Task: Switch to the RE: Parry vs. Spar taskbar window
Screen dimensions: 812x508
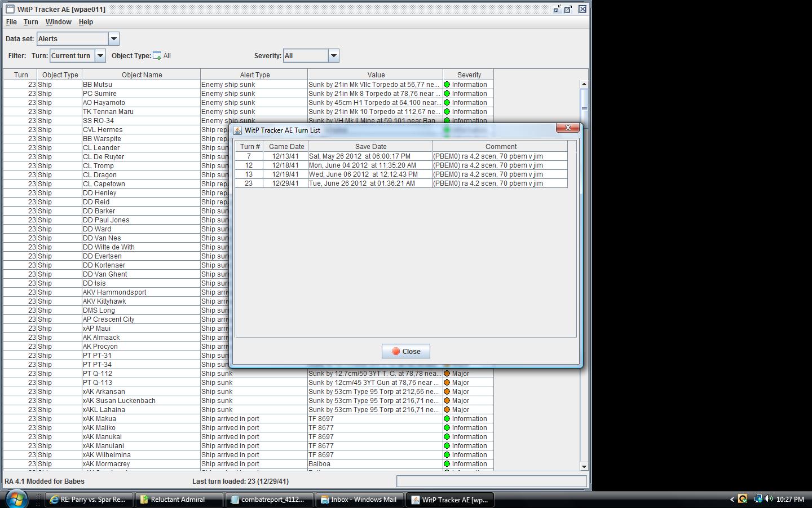Action: pos(89,500)
